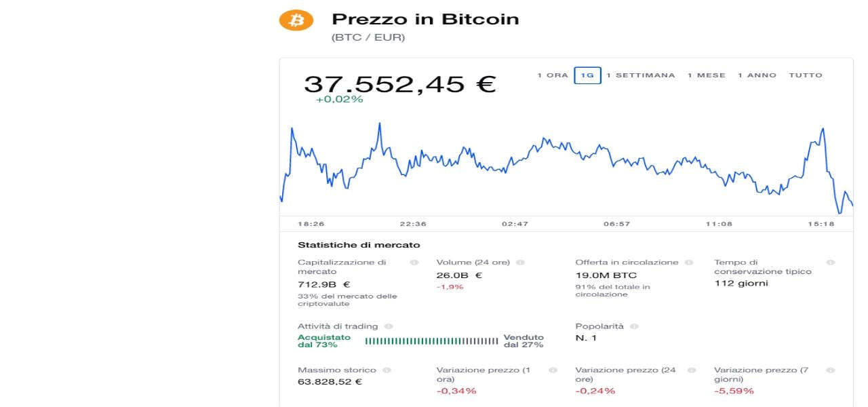
Task: Click info icon beside Popolarità
Action: point(634,327)
